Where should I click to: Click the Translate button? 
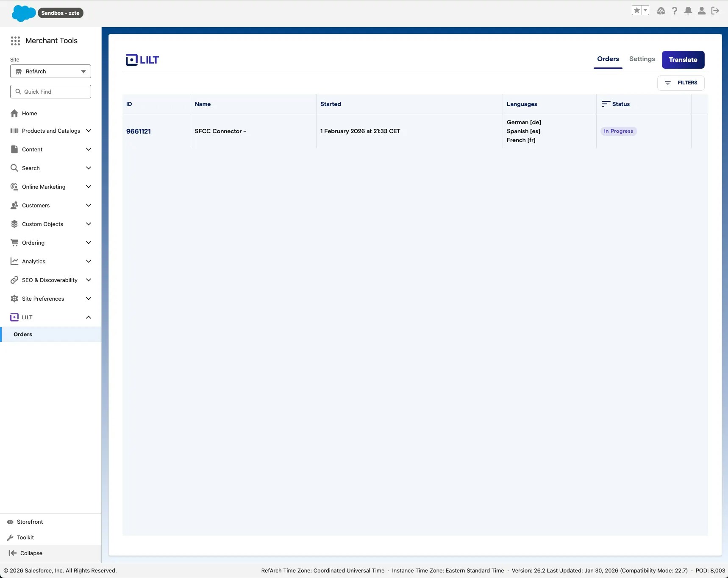(x=683, y=60)
